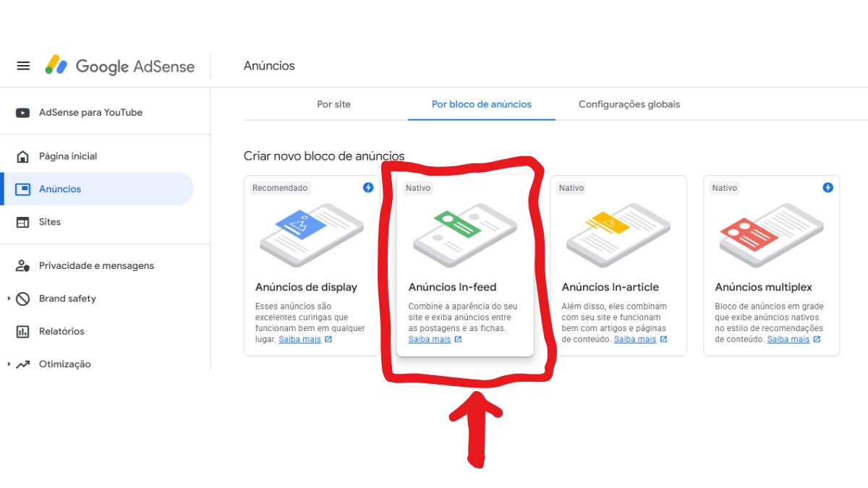Click the Sites layout icon
Screen dimensions: 868x488
[x=23, y=223]
